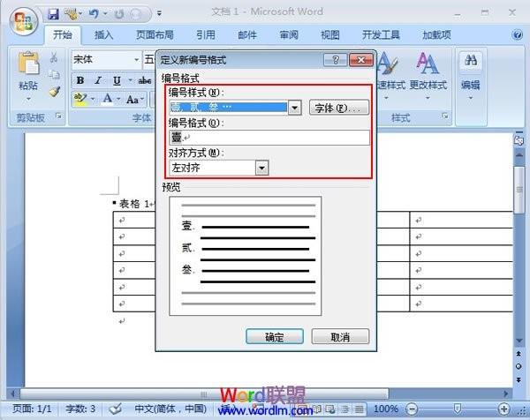Screen dimensions: 530x420
Task: Select the Format Painter brush icon
Action: (x=55, y=91)
